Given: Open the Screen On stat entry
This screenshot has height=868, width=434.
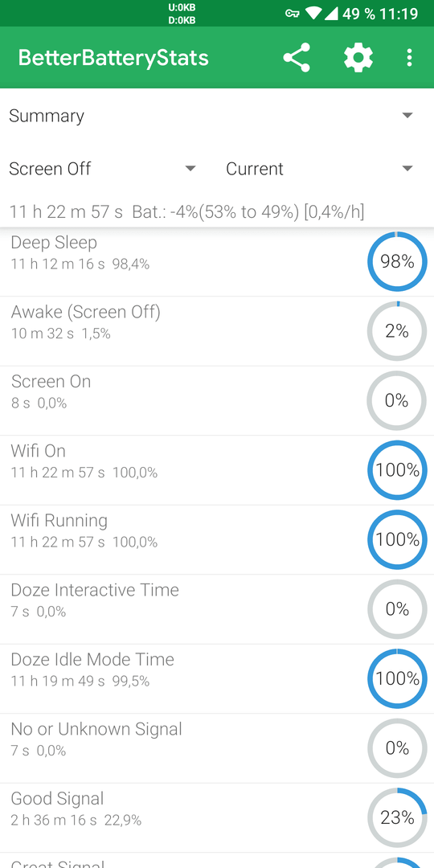Looking at the screenshot, I should 217,401.
